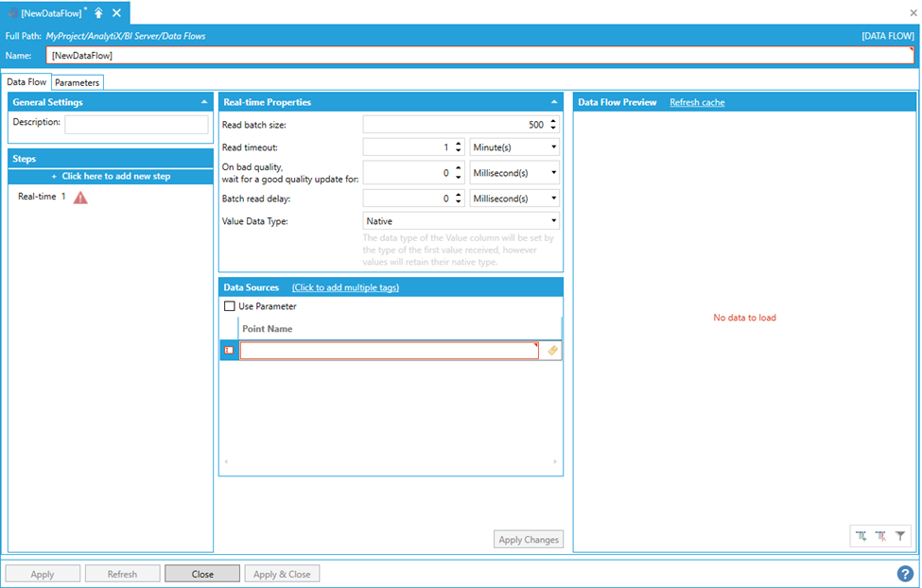Viewport: 922px width, 588px height.
Task: Click the red row marker icon in Data Sources
Action: pos(229,351)
